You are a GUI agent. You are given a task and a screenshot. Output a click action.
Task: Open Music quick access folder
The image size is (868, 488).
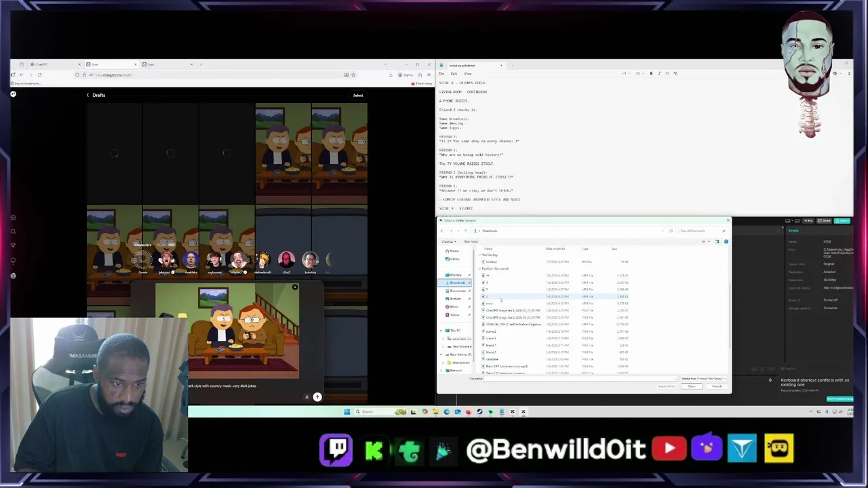point(453,306)
